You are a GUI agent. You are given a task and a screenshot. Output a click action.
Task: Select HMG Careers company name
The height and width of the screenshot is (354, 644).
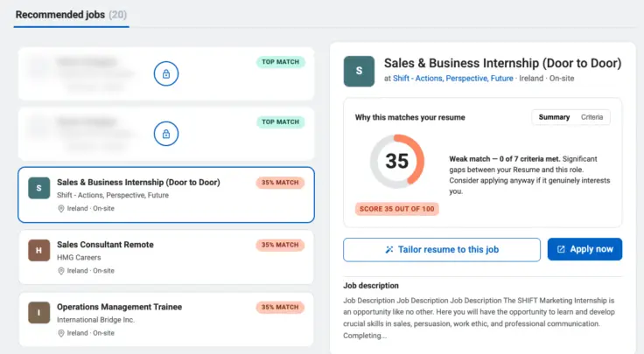(x=79, y=258)
